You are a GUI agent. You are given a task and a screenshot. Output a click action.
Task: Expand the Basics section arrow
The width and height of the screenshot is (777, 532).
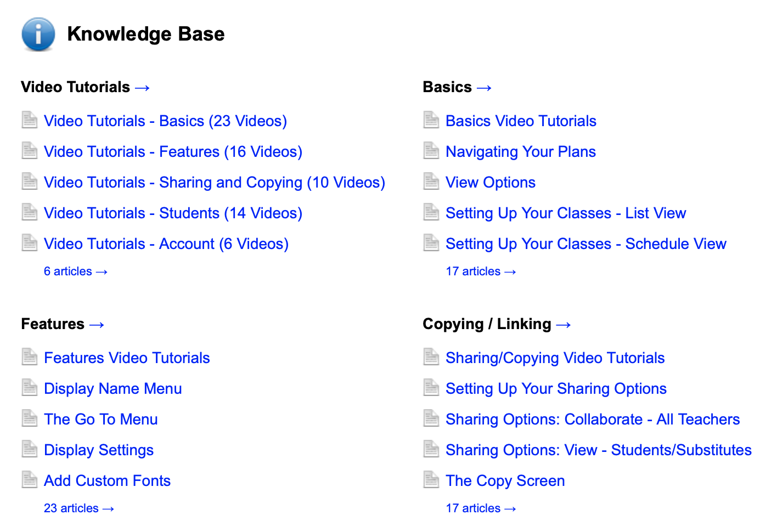483,87
